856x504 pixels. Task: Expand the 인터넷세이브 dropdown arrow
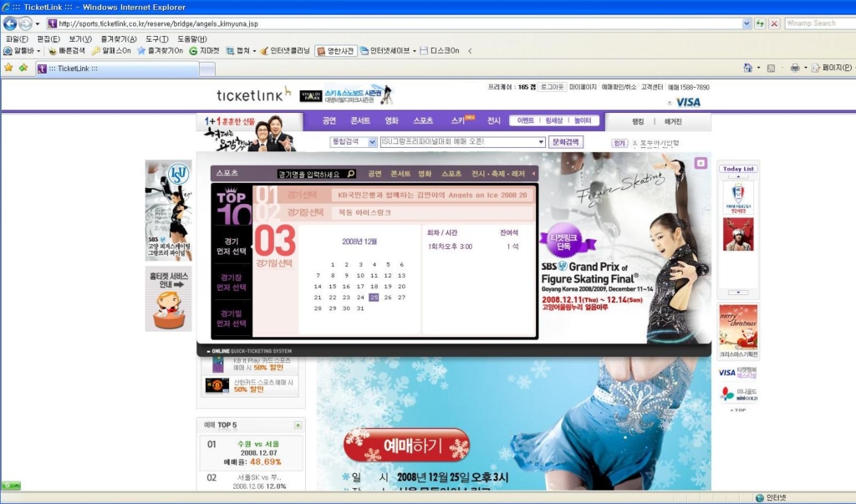(415, 51)
